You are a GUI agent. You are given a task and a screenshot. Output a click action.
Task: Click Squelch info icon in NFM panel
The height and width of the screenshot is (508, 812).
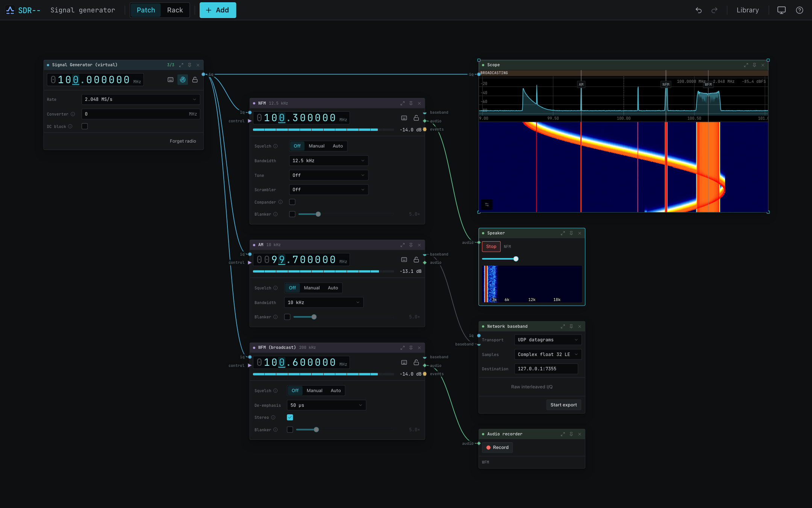point(276,146)
